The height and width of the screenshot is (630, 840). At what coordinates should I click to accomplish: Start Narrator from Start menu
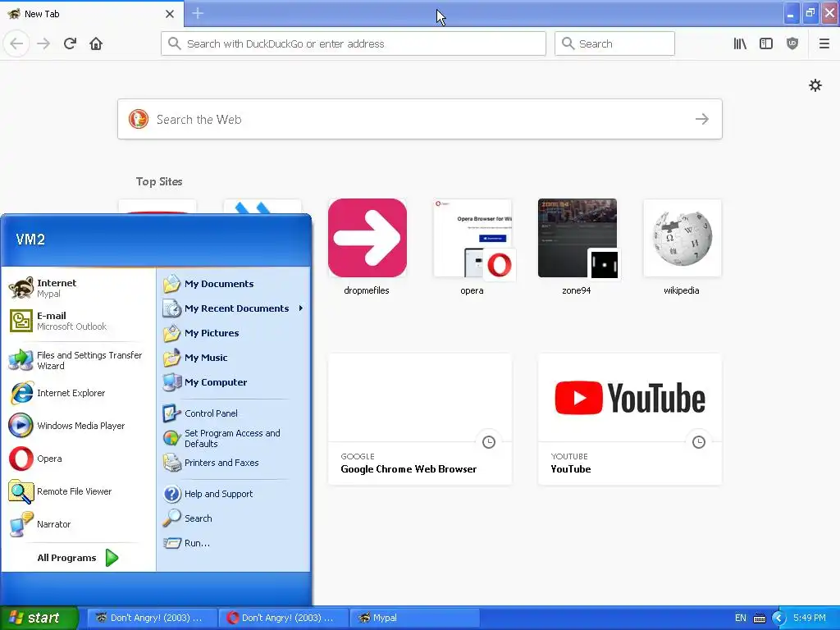[x=78, y=524]
